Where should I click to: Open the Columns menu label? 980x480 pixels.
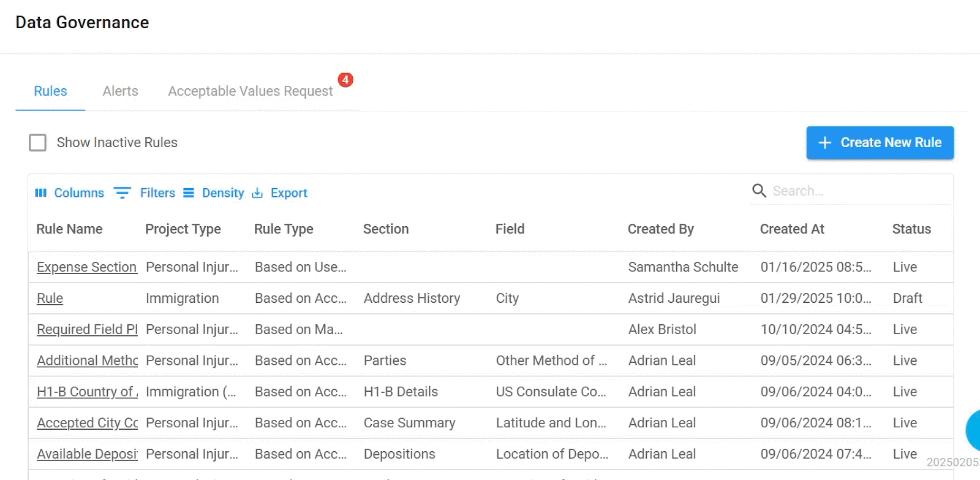[x=79, y=193]
